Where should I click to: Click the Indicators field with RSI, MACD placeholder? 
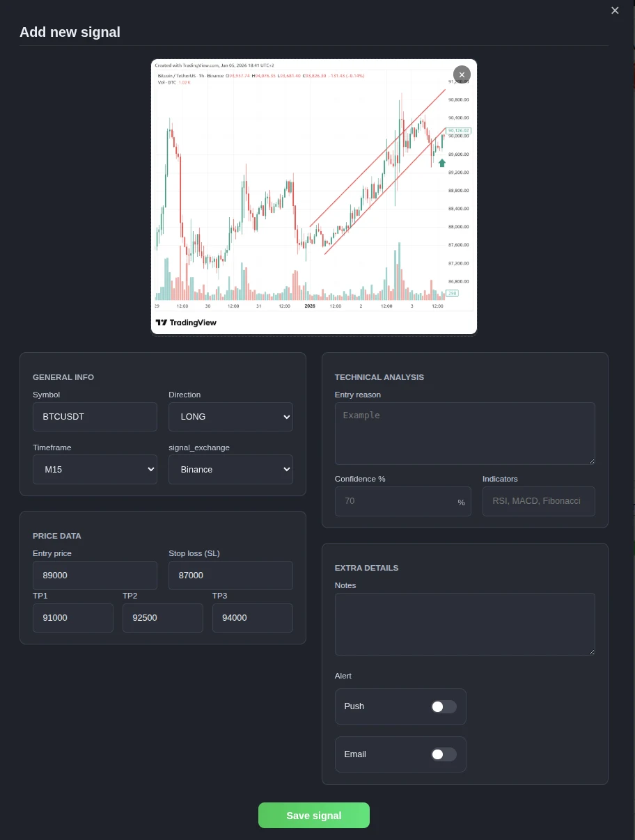pos(538,501)
